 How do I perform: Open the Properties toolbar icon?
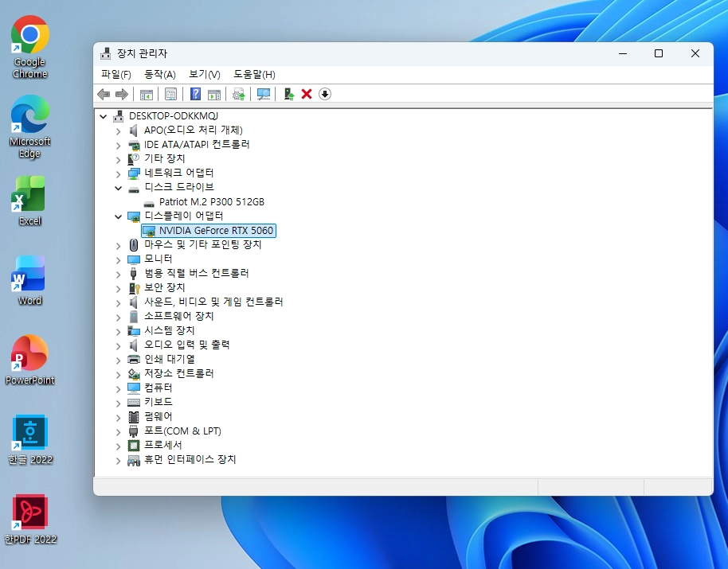(x=171, y=94)
